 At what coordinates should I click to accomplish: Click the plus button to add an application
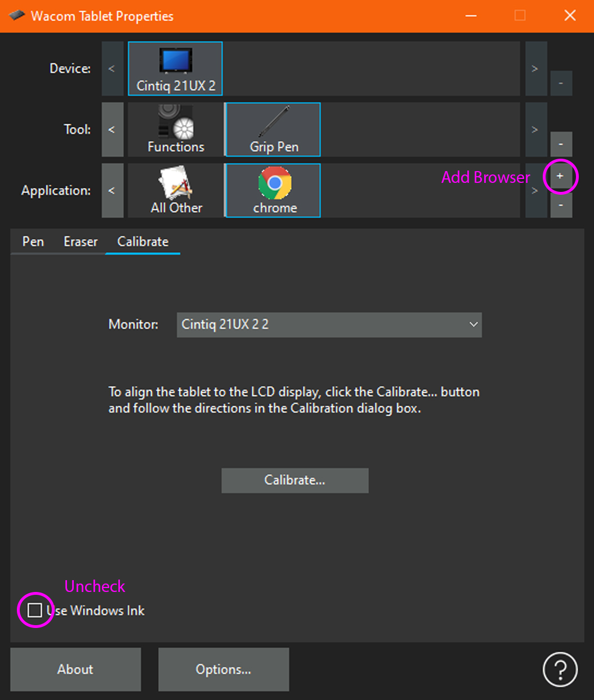(x=560, y=176)
